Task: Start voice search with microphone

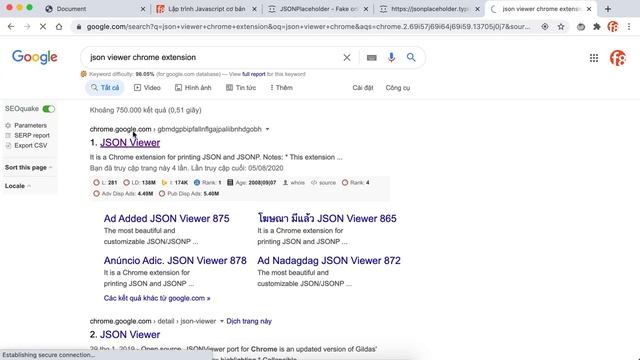Action: (x=391, y=58)
